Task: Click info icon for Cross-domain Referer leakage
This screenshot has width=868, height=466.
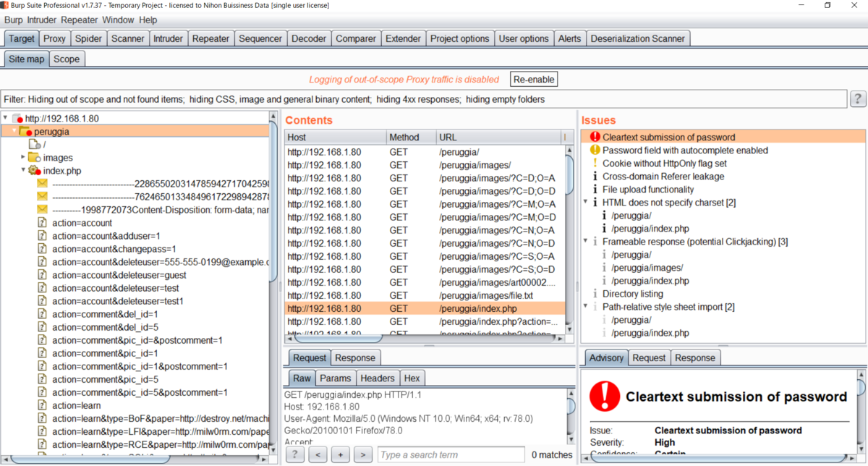Action: tap(595, 176)
